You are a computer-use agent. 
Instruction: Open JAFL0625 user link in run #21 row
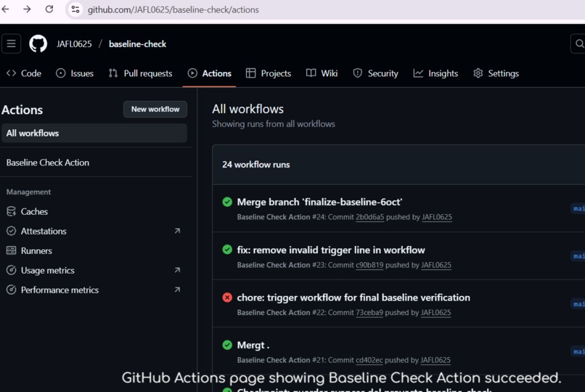(435, 360)
